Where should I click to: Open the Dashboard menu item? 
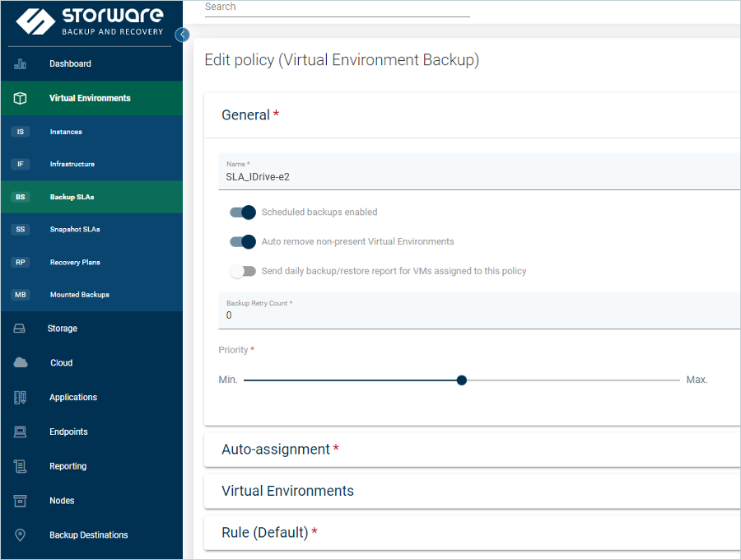click(71, 63)
